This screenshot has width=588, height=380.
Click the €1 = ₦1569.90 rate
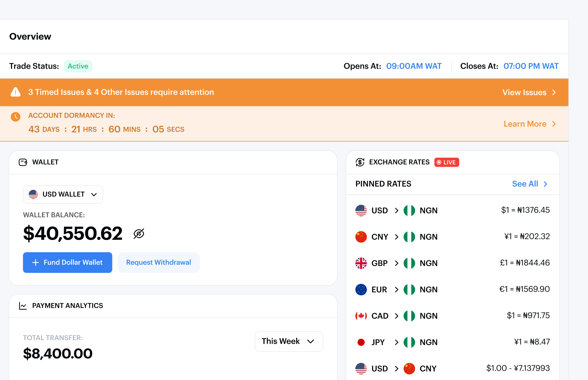[x=525, y=289]
